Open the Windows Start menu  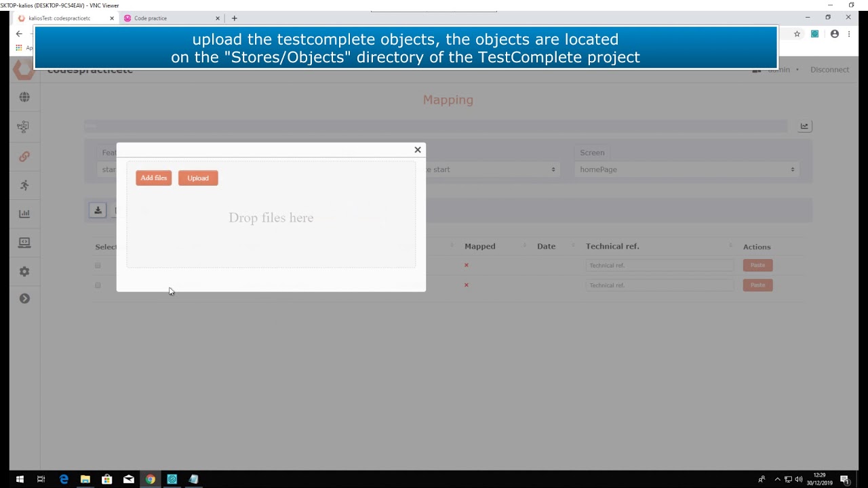pyautogui.click(x=20, y=479)
